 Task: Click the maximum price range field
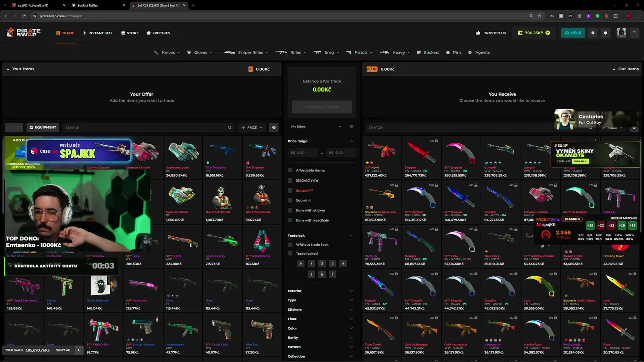tap(340, 152)
